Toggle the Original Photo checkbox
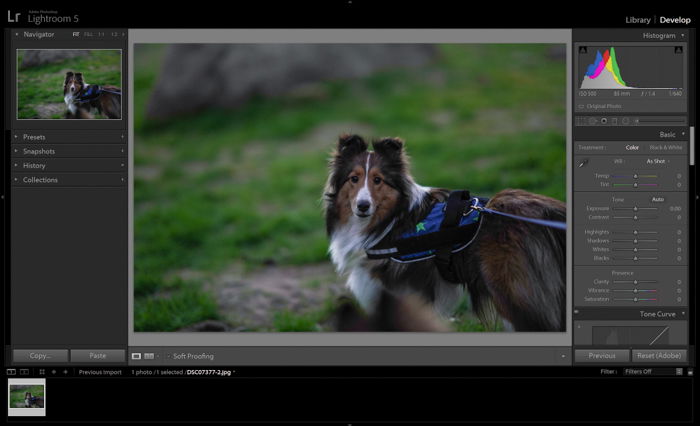700x426 pixels. click(581, 106)
